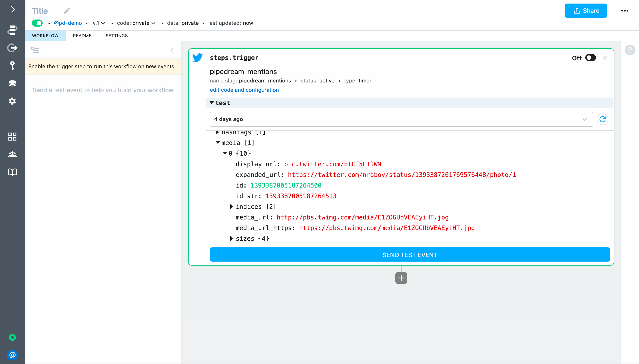
Task: Click the plus icon to add a step
Action: click(401, 278)
